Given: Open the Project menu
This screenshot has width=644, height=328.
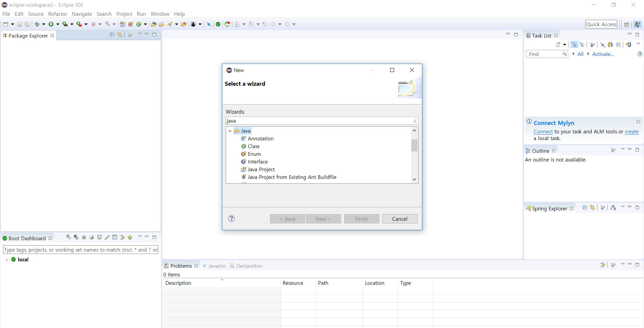Looking at the screenshot, I should coord(124,14).
